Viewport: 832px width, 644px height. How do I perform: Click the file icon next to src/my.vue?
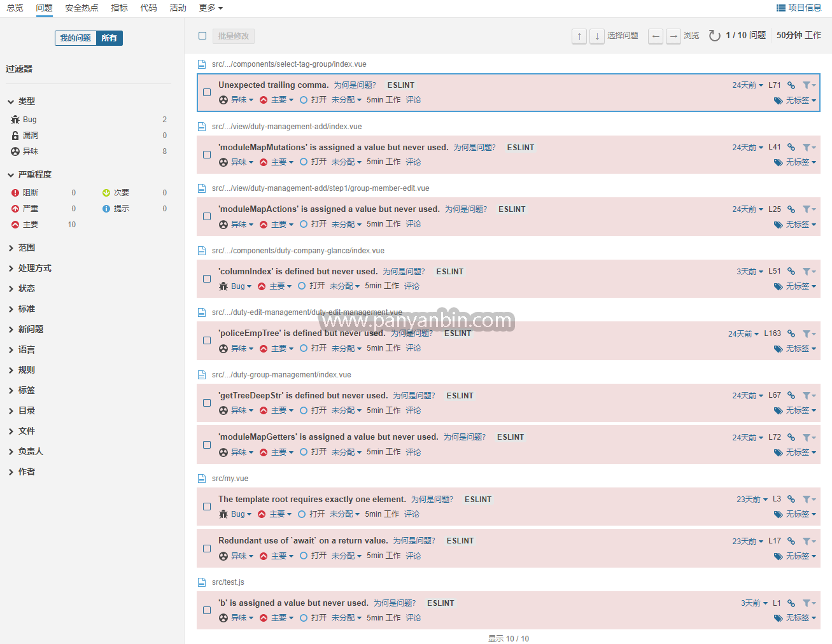(x=201, y=478)
